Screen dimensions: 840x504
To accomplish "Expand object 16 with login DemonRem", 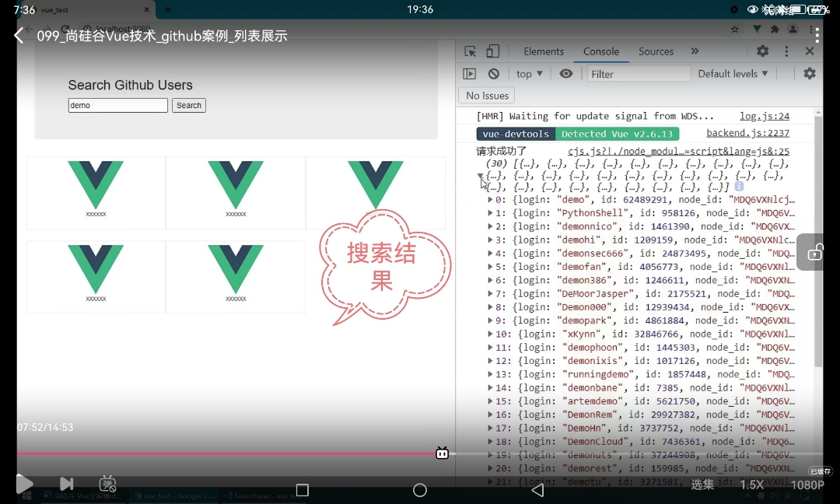I will (x=490, y=415).
